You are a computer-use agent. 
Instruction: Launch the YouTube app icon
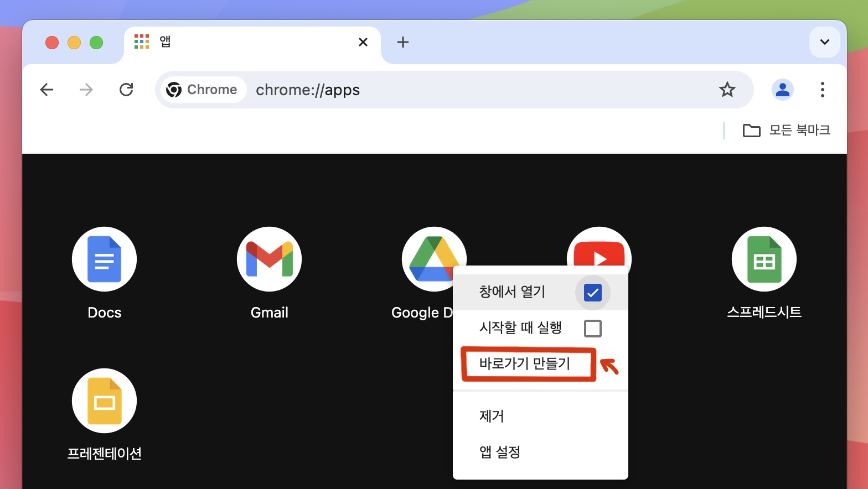pyautogui.click(x=599, y=247)
